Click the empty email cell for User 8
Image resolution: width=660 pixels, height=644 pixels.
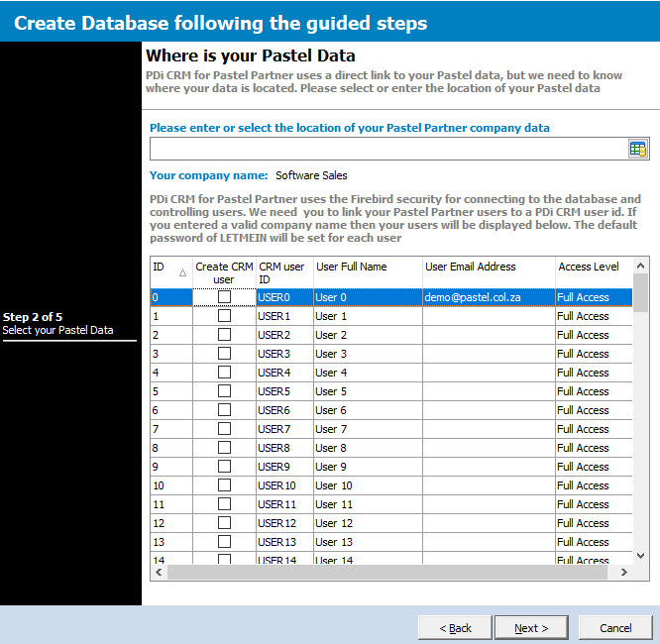tap(489, 448)
